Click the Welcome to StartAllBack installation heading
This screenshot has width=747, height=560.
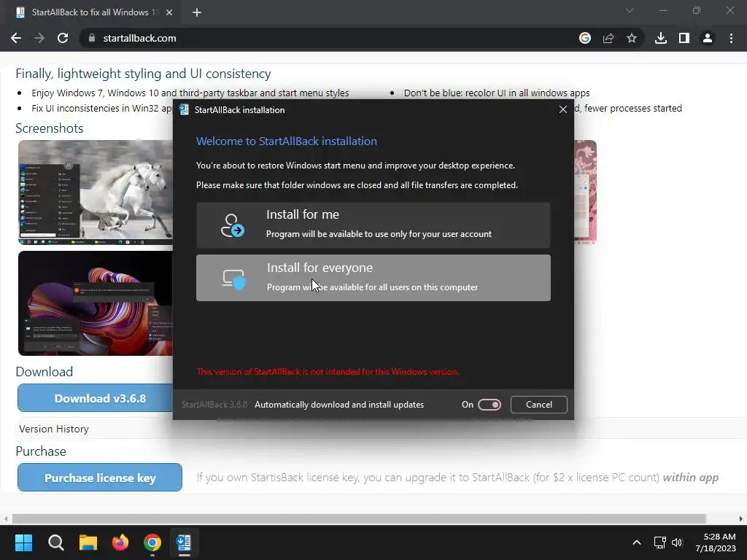(x=286, y=141)
